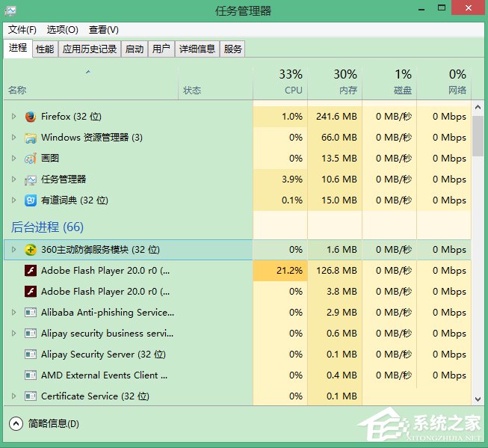The width and height of the screenshot is (488, 448).
Task: Select the 进程 tab
Action: 18,48
